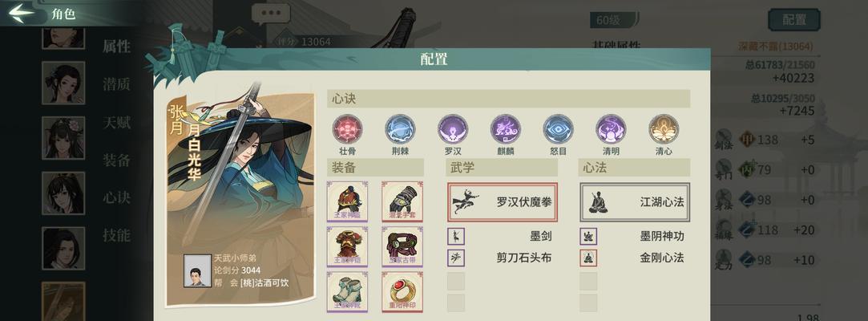Image resolution: width=868 pixels, height=321 pixels.
Task: Switch to the 属性 tab
Action: [116, 47]
